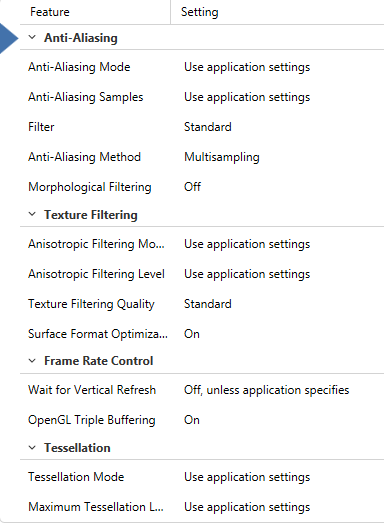Toggle Morphological Filtering Off setting
384x526 pixels.
pos(192,187)
